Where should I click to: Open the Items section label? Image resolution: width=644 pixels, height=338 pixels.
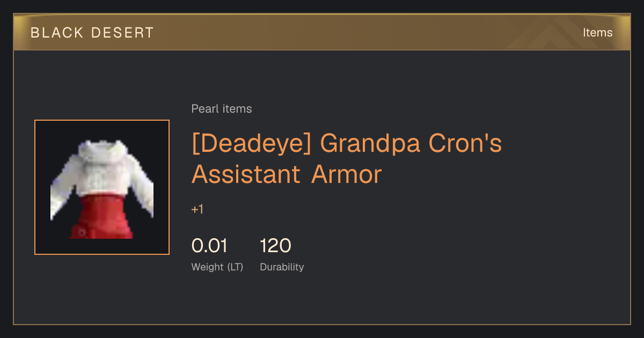point(597,33)
